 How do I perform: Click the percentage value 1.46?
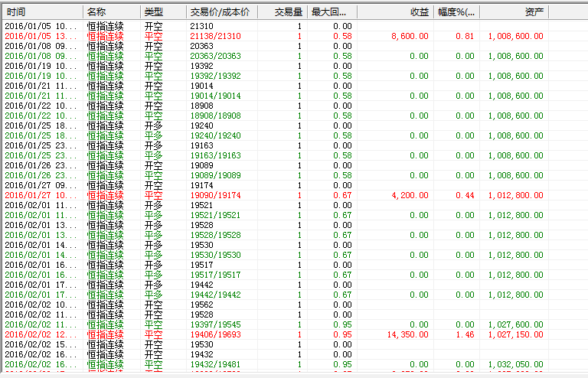point(465,334)
